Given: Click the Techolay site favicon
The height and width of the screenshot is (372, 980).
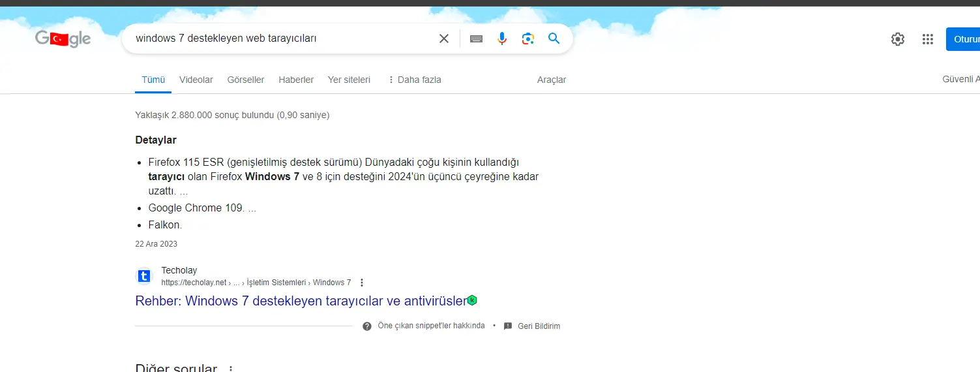Looking at the screenshot, I should point(144,276).
